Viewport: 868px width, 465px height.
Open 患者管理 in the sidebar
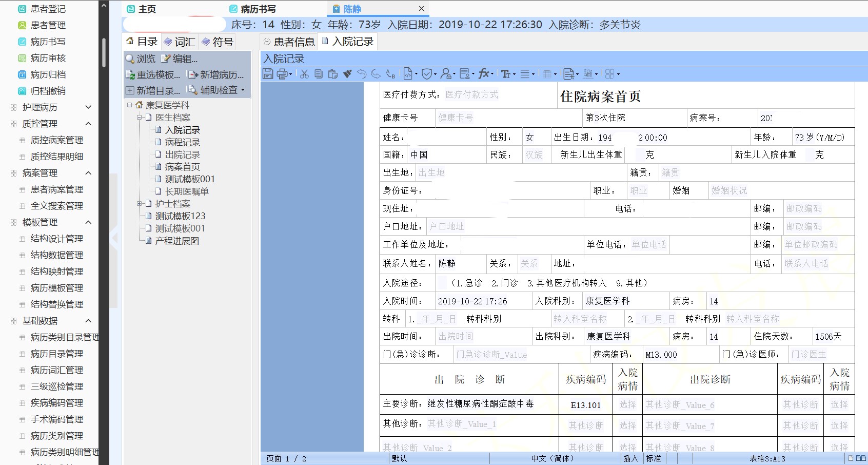48,25
